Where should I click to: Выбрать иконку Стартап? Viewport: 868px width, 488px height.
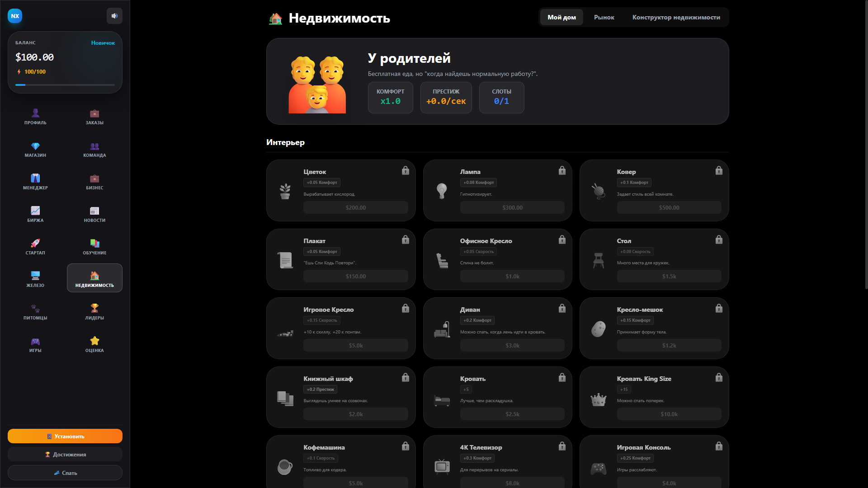[35, 246]
